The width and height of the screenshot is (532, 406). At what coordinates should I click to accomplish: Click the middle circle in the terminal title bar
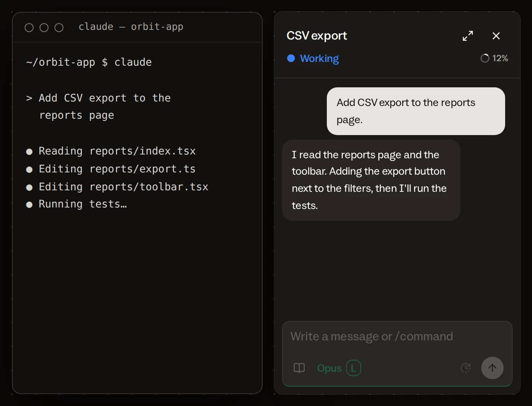click(x=44, y=28)
